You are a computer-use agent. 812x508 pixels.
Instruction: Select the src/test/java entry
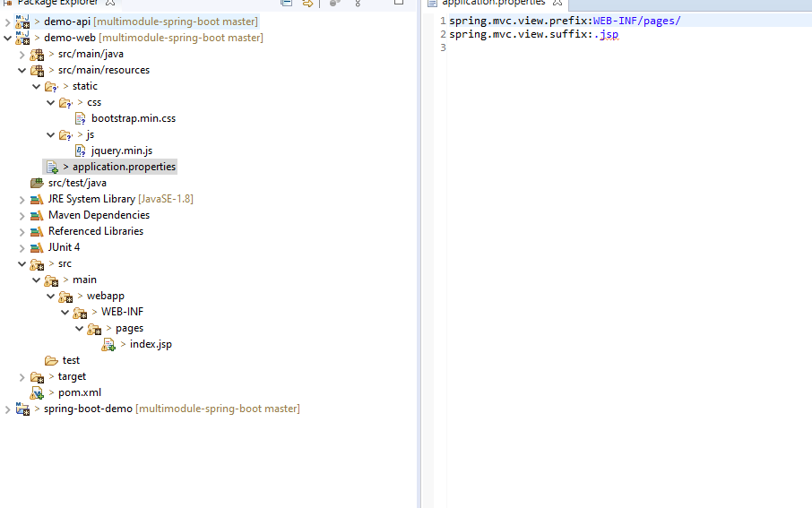click(77, 183)
